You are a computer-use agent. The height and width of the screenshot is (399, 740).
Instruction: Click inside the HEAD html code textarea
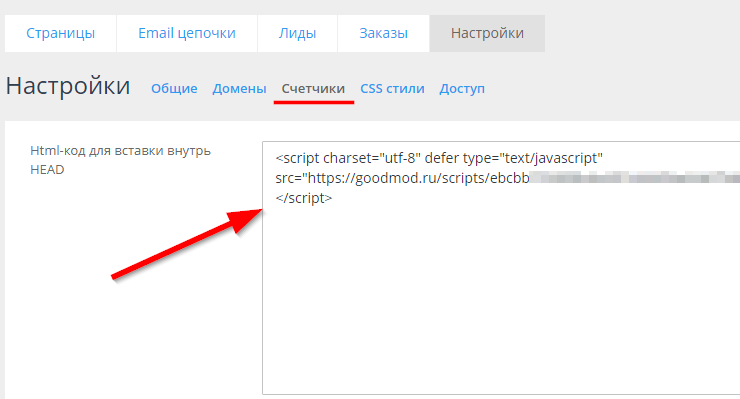[501, 268]
